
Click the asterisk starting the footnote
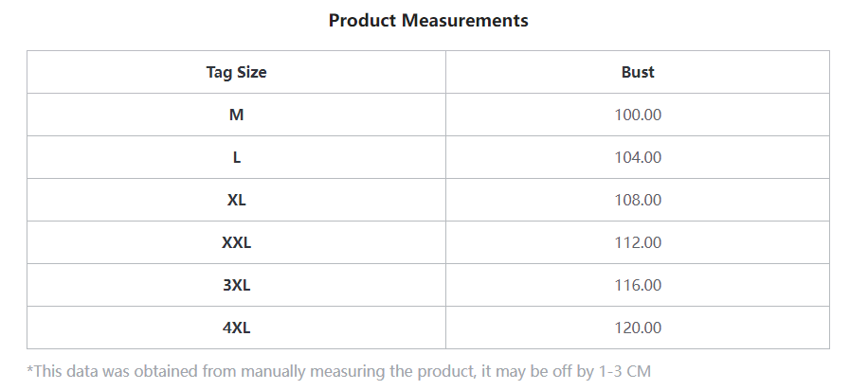pyautogui.click(x=30, y=368)
